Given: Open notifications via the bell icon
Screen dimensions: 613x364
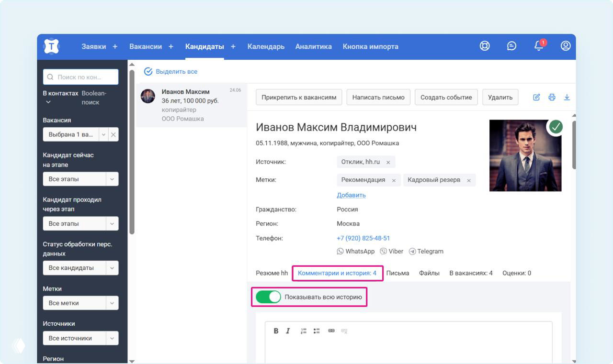Looking at the screenshot, I should pyautogui.click(x=538, y=46).
